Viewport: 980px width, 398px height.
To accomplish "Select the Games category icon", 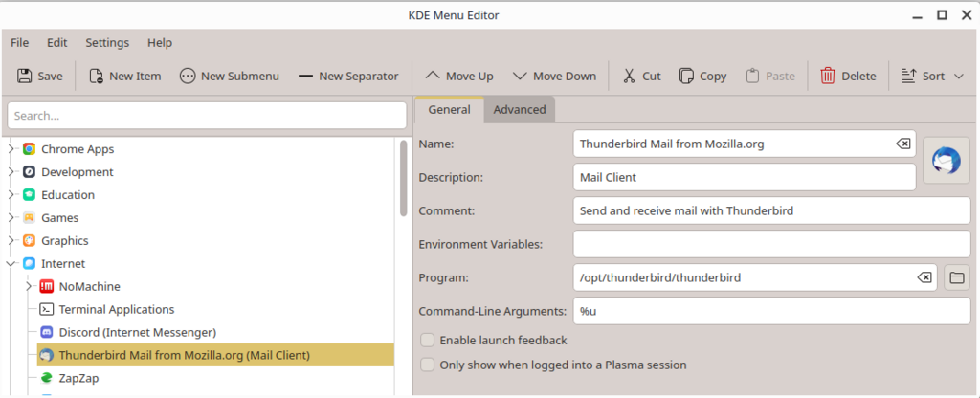I will 29,218.
